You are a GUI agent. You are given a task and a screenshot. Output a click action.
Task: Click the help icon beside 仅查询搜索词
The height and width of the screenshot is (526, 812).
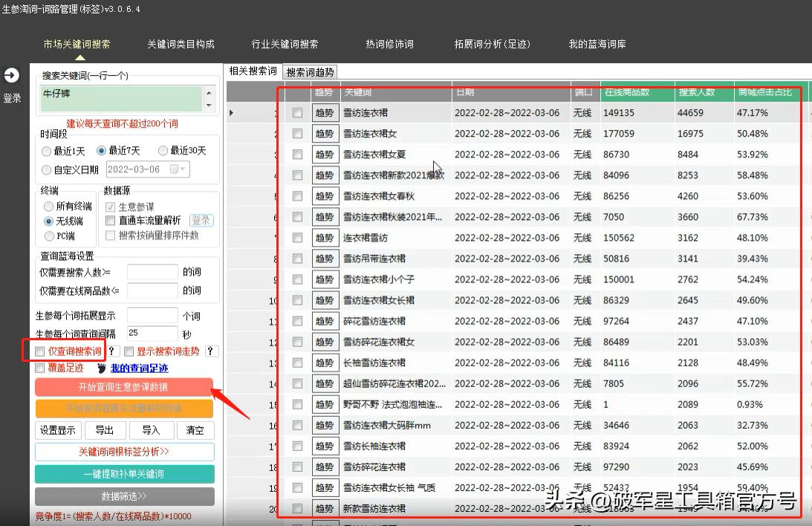pos(112,351)
